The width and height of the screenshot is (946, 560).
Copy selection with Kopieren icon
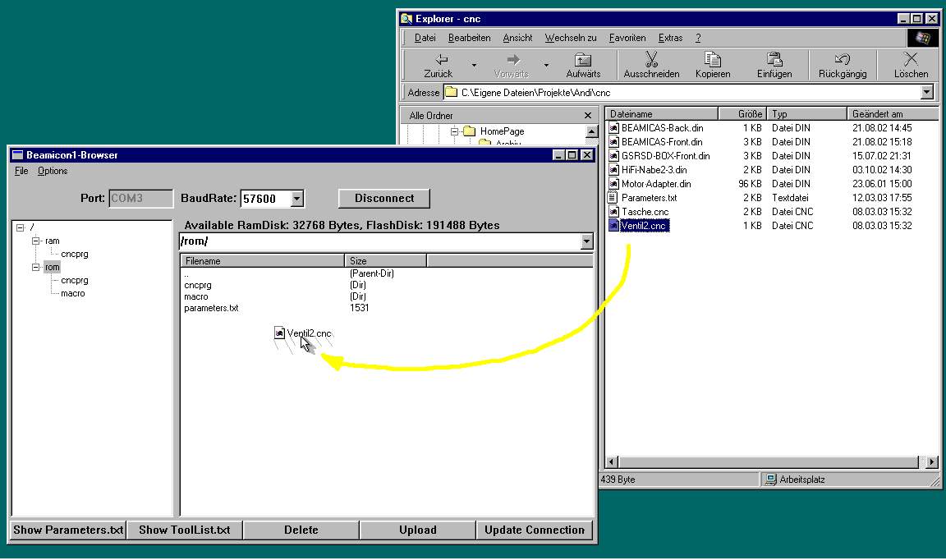point(713,59)
